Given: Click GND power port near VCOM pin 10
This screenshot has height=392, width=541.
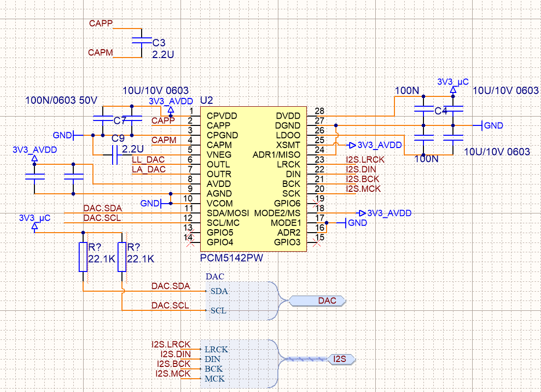Looking at the screenshot, I should coord(155,204).
